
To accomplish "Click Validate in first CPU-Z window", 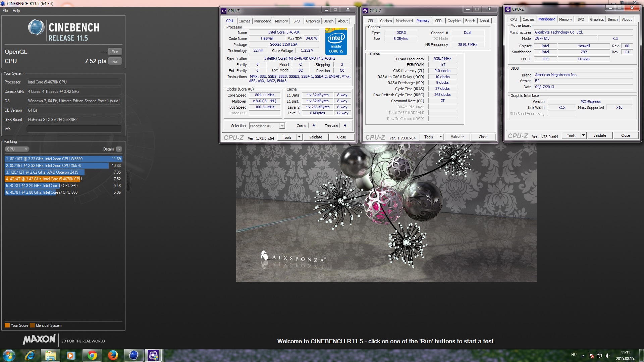I will tap(316, 137).
